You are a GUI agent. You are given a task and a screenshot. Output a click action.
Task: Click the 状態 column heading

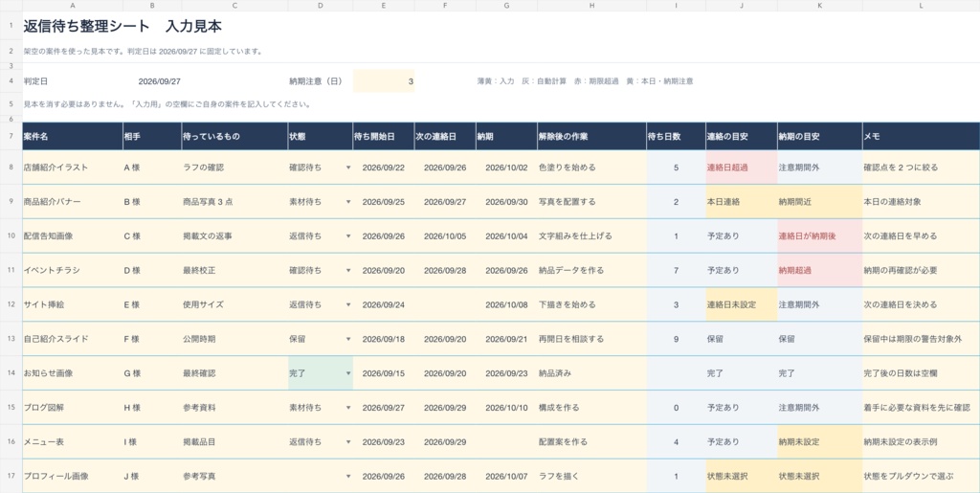(320, 136)
